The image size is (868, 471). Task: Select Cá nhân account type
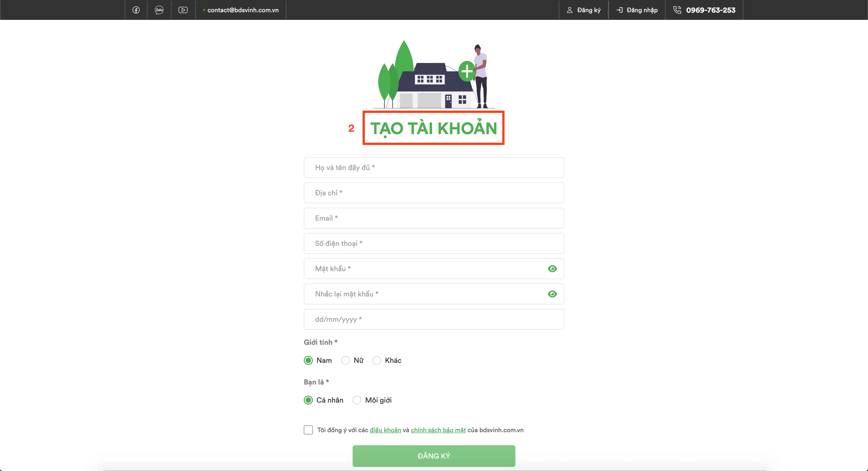[308, 400]
